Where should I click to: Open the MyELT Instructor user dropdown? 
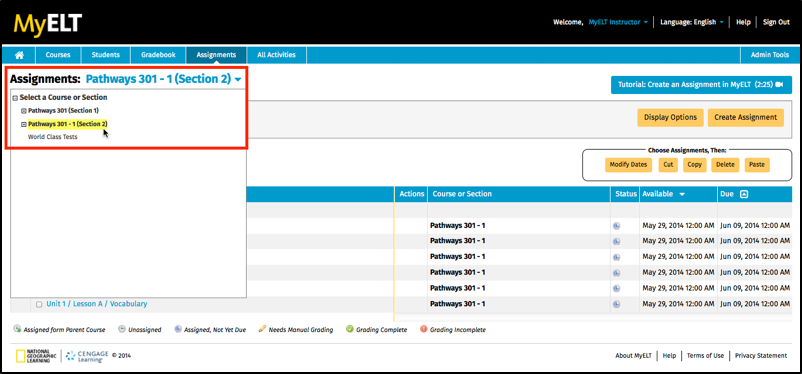(618, 23)
